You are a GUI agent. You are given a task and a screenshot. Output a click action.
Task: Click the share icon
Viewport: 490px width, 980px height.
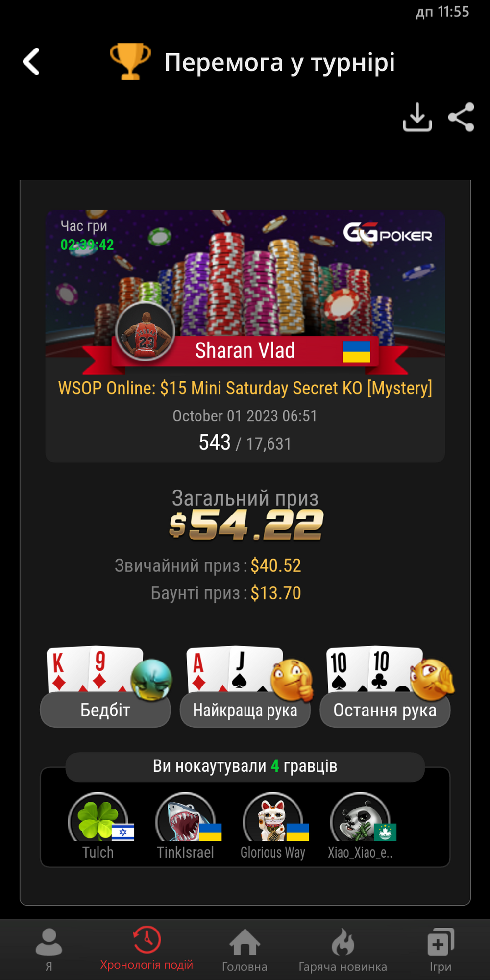click(462, 117)
